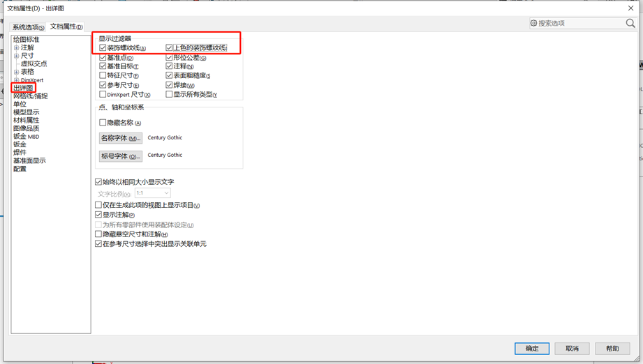The image size is (643, 364).
Task: Select the 文档属性 tab
Action: coord(66,27)
